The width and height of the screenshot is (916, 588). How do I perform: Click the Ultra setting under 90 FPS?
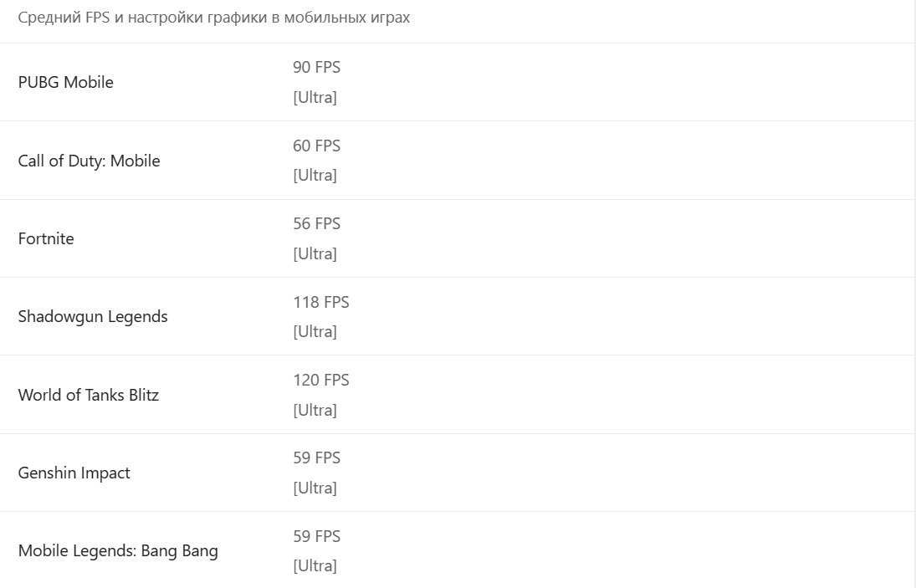coord(315,97)
